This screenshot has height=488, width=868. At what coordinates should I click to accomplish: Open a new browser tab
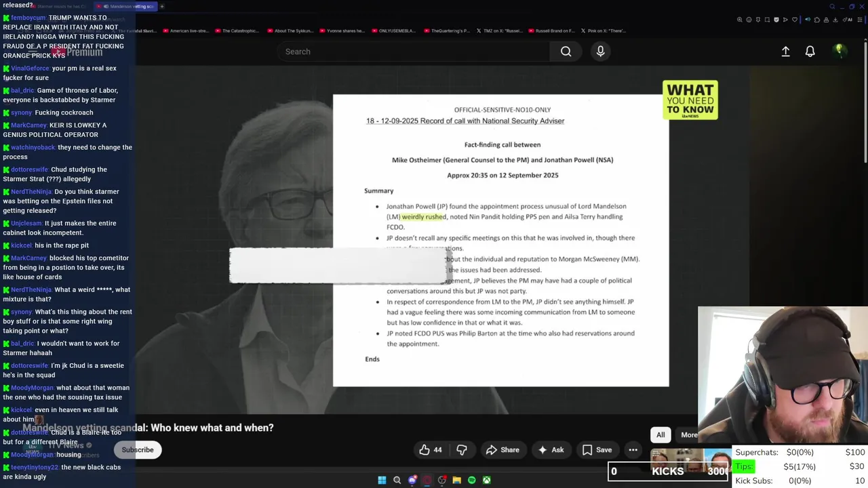click(162, 6)
